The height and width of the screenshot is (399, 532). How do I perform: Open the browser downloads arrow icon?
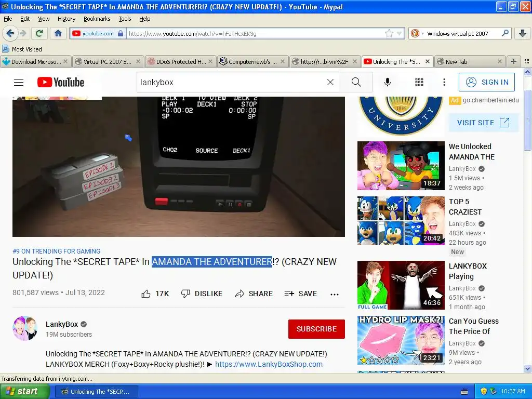tap(523, 33)
